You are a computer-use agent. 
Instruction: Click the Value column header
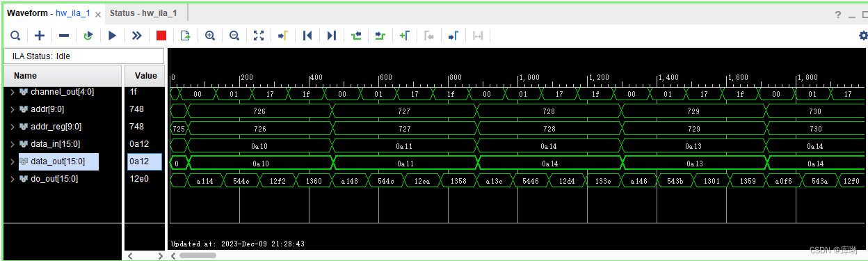pos(145,75)
